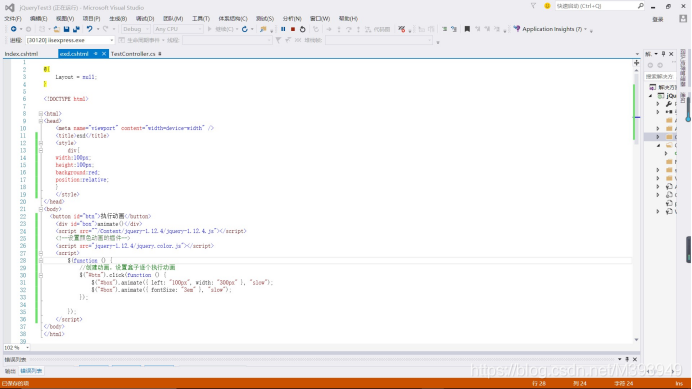Click the thread filter funnel icon

[x=278, y=40]
